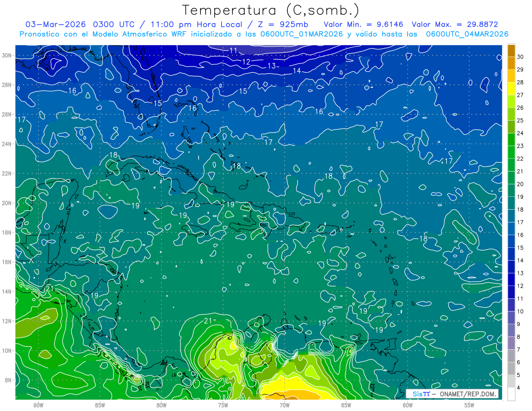This screenshot has height=411, width=532.
Task: Click the white swatch below scale value 4
Action: pos(511,394)
